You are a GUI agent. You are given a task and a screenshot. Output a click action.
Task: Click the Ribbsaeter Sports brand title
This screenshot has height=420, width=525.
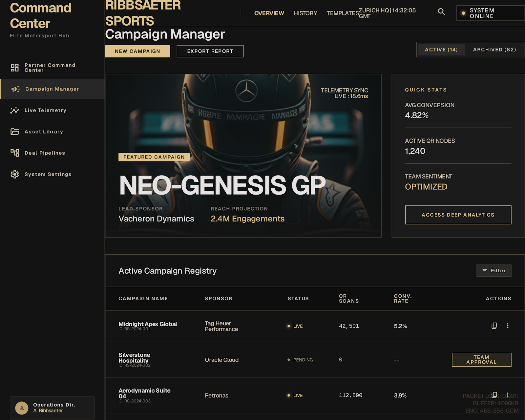[143, 13]
